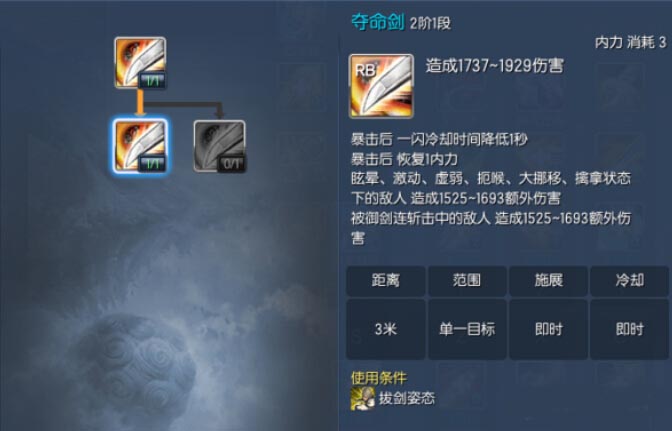
Task: Click the 0/1 point counter on the grey node
Action: click(x=231, y=164)
